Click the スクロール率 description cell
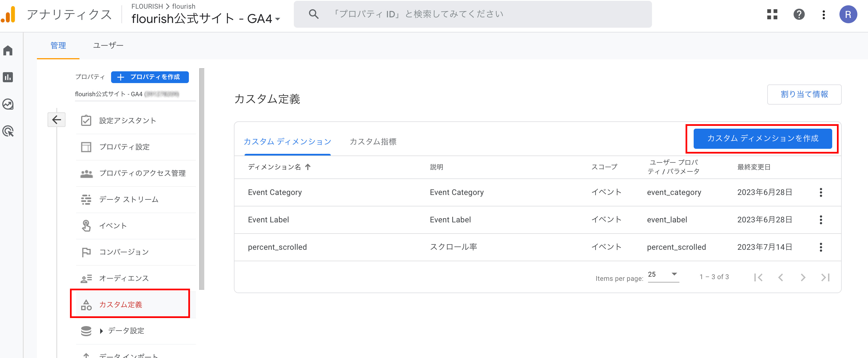Screen dimensions: 868x358 pos(453,247)
